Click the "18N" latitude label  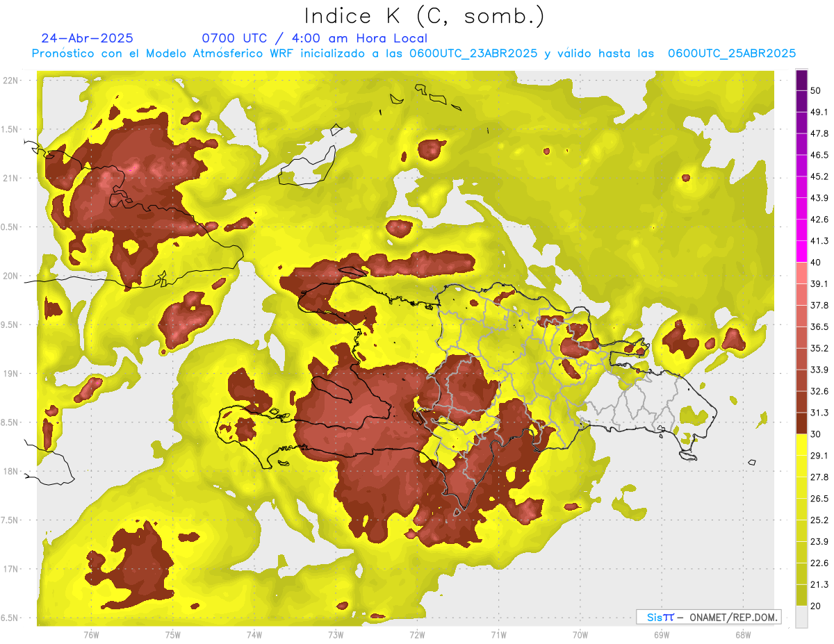[x=11, y=471]
